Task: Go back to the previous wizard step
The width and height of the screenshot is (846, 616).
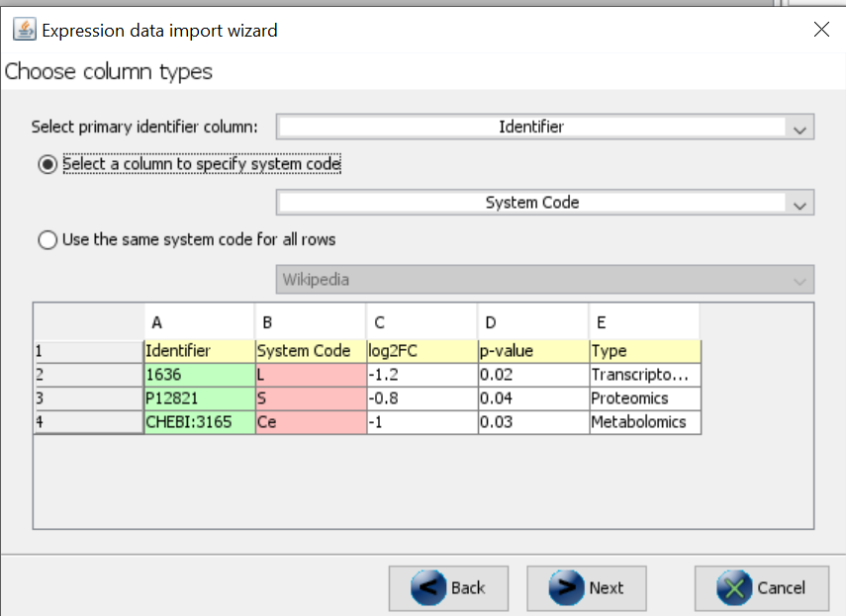Action: pyautogui.click(x=448, y=587)
